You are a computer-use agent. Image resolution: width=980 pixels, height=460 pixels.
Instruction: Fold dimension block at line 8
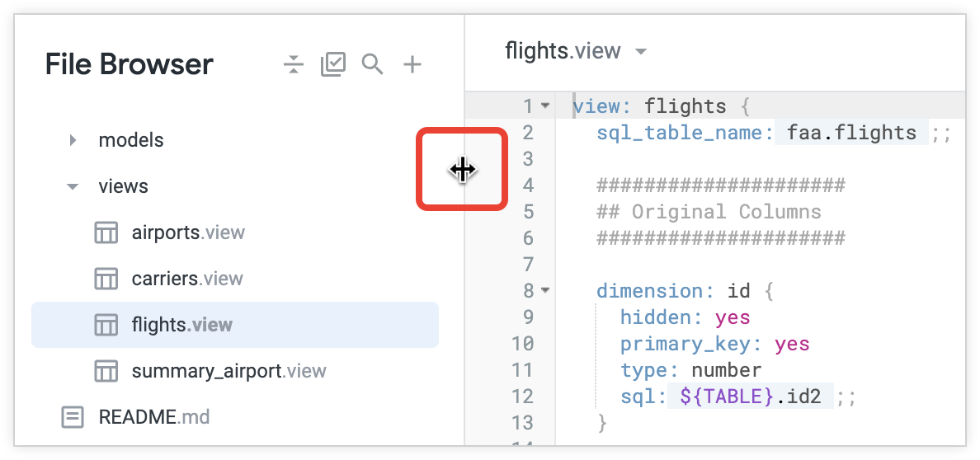tap(544, 291)
